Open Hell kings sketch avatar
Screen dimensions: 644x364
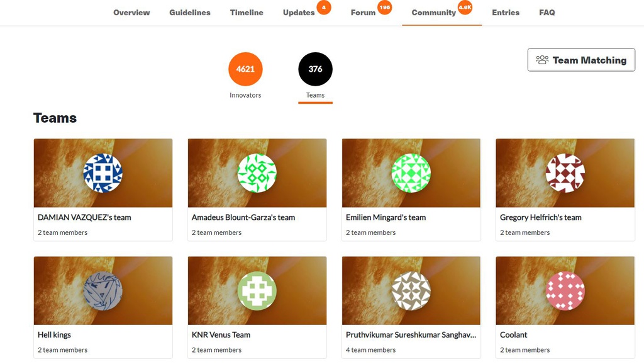pyautogui.click(x=103, y=291)
